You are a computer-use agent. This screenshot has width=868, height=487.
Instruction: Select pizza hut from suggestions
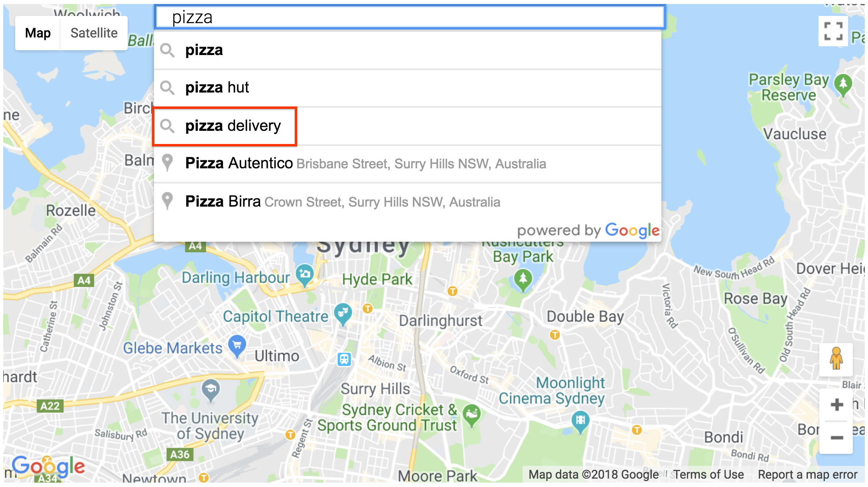(x=412, y=88)
